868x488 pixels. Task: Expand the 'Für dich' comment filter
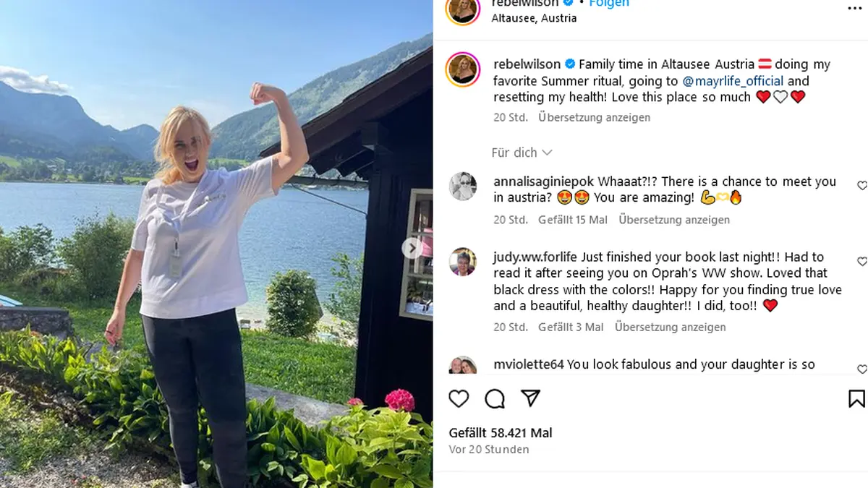click(x=522, y=153)
